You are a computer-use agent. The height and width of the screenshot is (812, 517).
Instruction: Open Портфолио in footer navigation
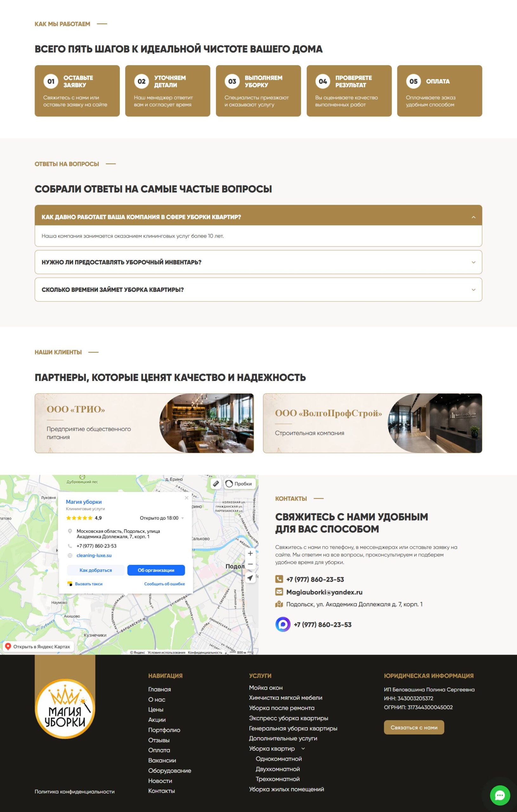[164, 730]
